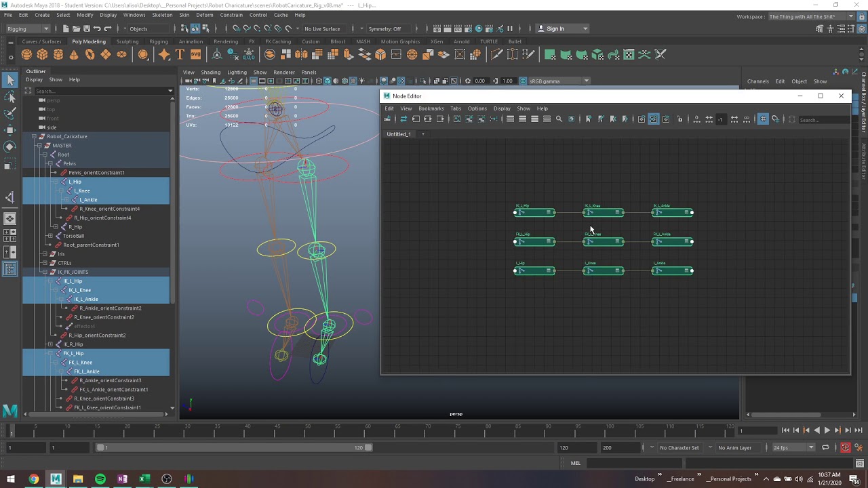
Task: Open the Sign In account dropdown
Action: (x=562, y=28)
